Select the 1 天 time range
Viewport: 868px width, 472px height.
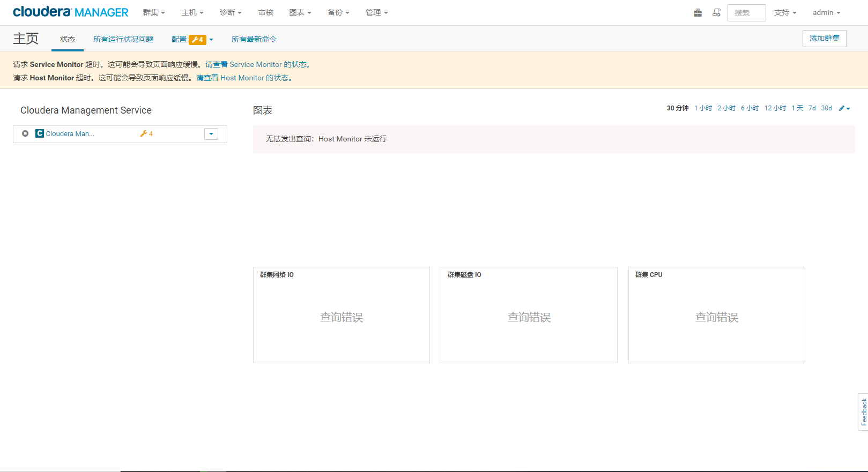[798, 108]
